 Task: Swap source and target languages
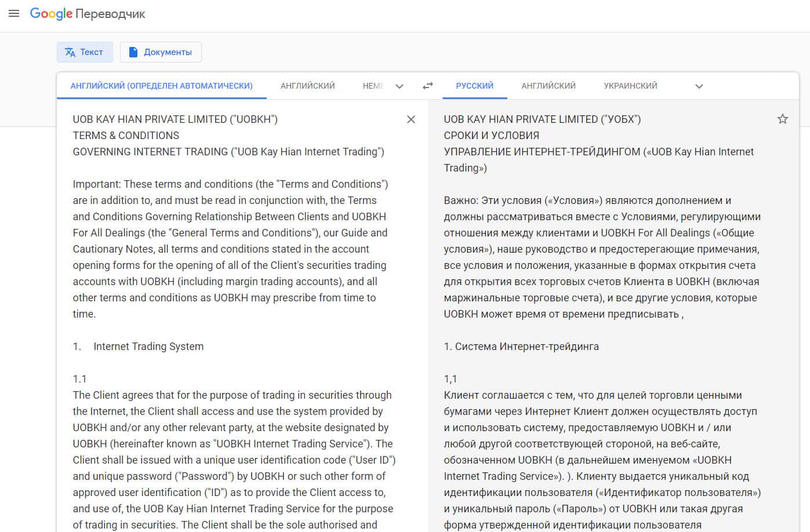coord(428,86)
